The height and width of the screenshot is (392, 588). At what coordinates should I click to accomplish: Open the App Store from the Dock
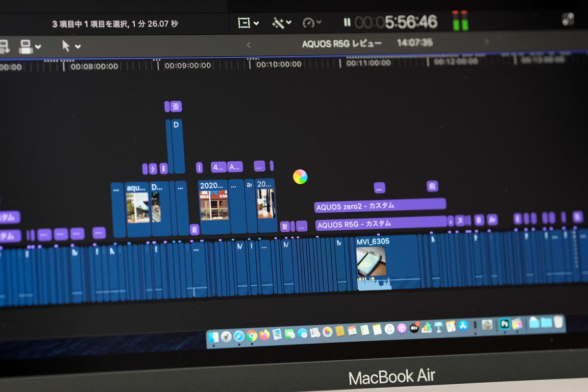[x=463, y=325]
